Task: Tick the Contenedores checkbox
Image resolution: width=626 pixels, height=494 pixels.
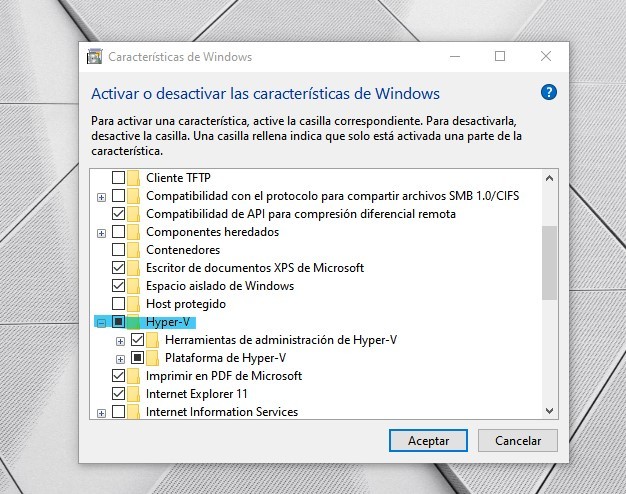Action: tap(119, 250)
